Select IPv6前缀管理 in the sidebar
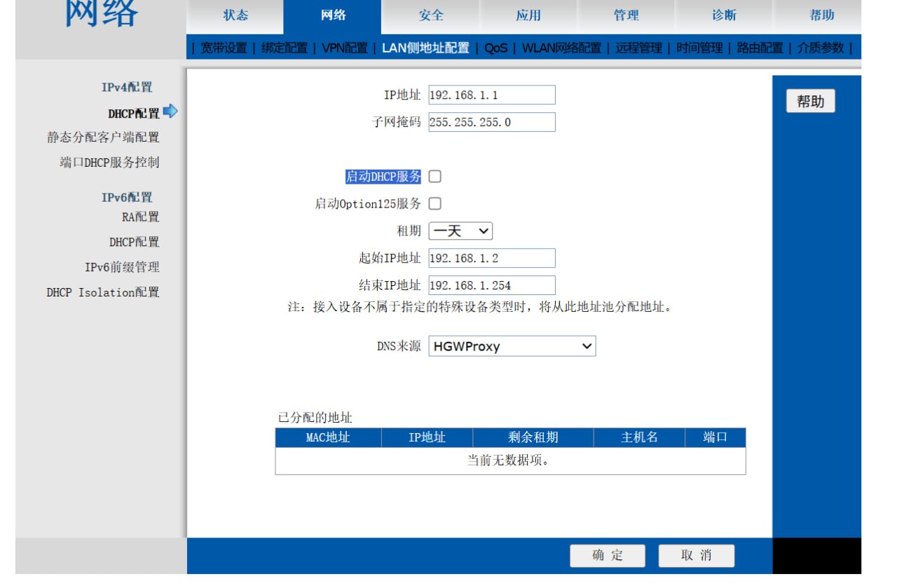The image size is (897, 588). coord(122,267)
